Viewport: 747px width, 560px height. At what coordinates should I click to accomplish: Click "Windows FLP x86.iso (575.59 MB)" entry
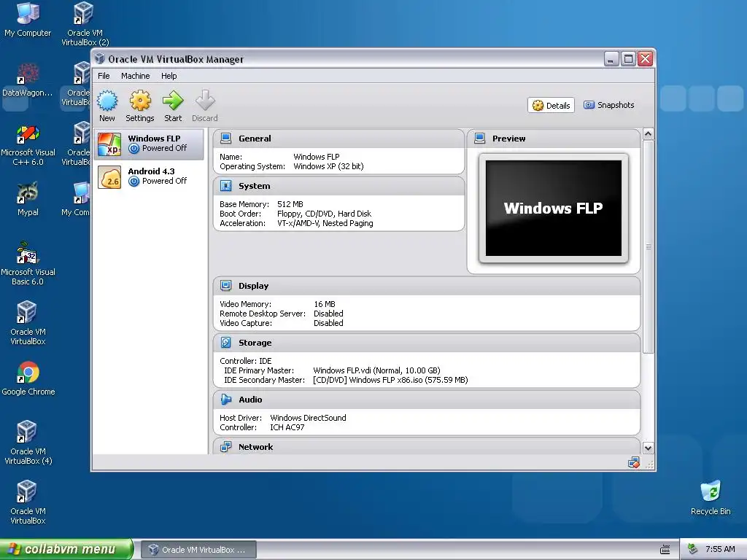tap(390, 380)
